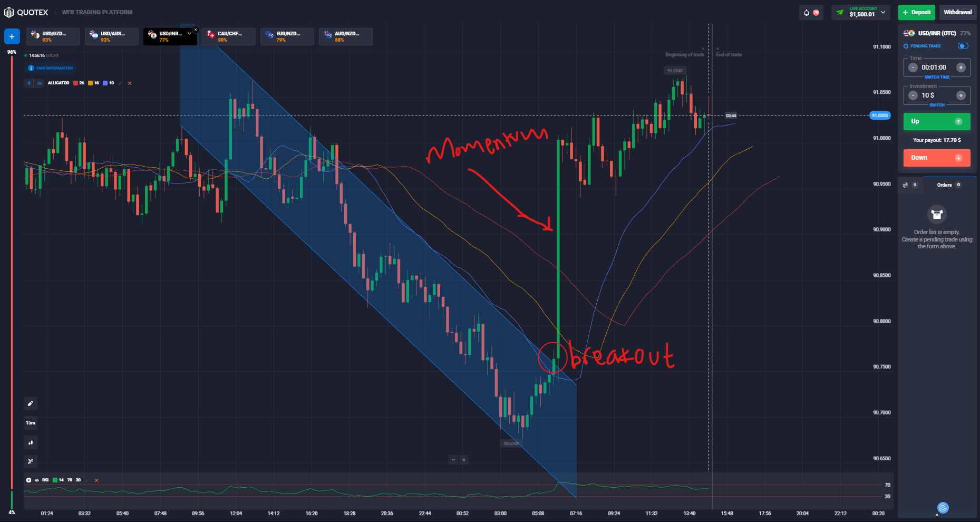Click the green RSI color swatch

55,480
